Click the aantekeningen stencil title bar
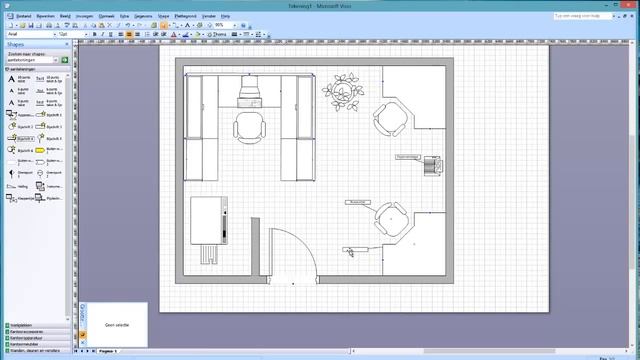This screenshot has height=360, width=640. click(x=36, y=69)
